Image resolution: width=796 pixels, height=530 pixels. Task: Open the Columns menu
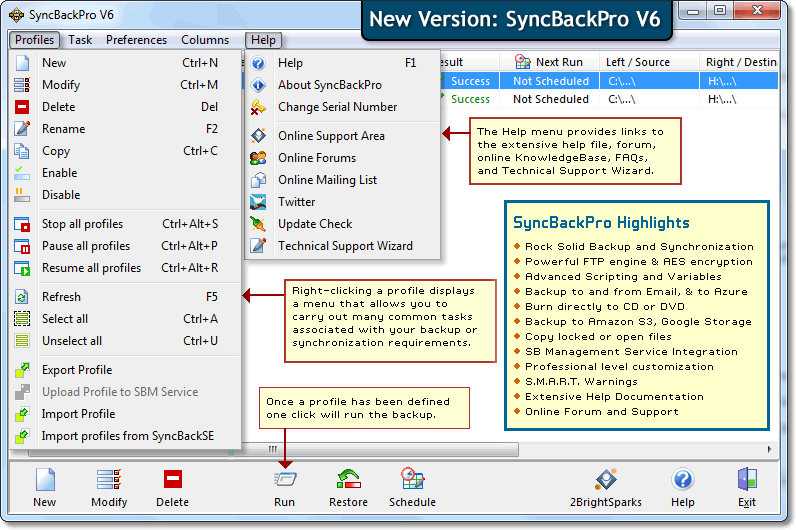pyautogui.click(x=205, y=40)
